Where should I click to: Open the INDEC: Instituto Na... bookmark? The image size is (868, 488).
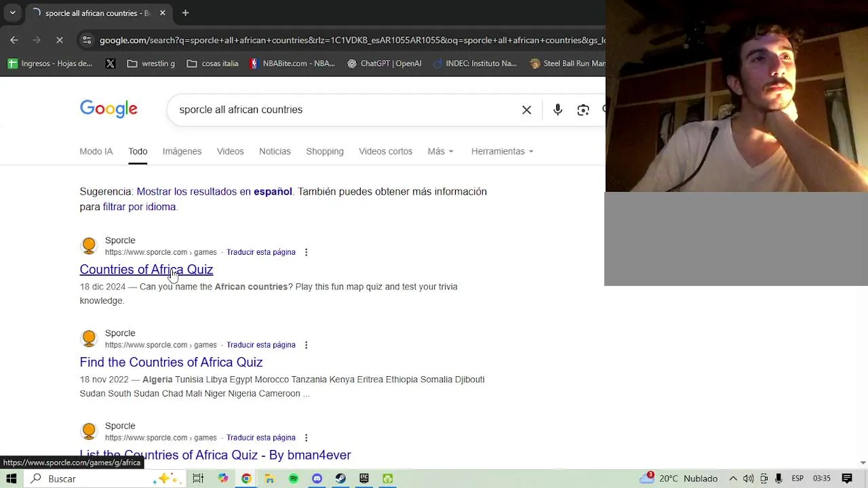[x=475, y=63]
